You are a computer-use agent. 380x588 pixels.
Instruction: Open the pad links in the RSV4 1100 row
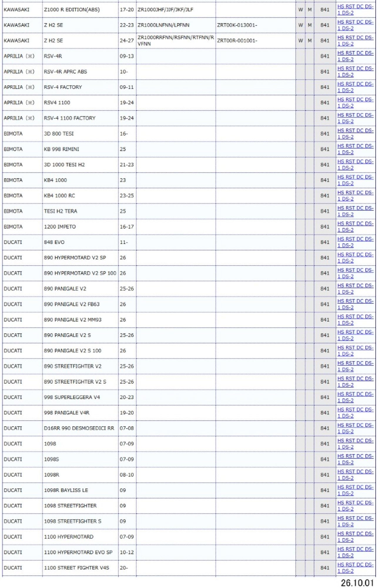355,103
